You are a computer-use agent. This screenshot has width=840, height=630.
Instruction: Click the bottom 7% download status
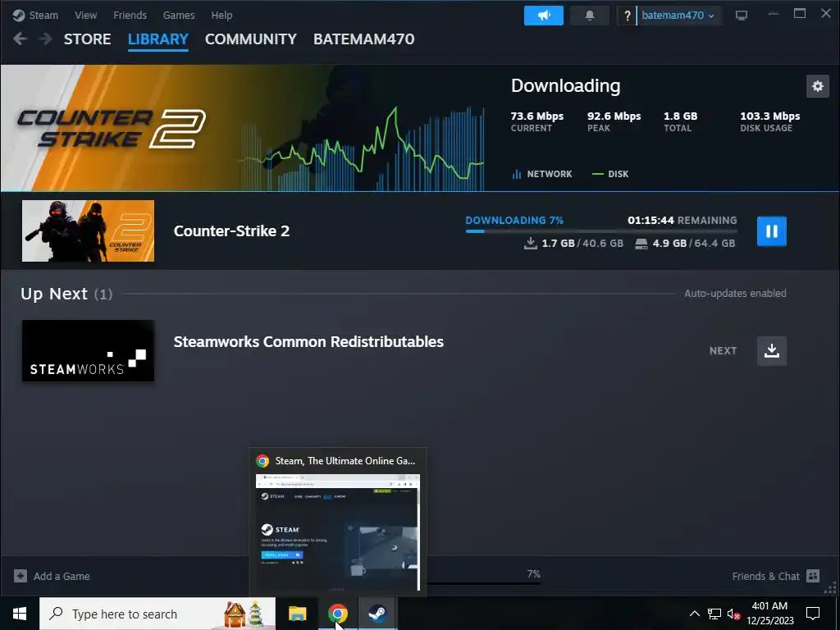coord(533,573)
